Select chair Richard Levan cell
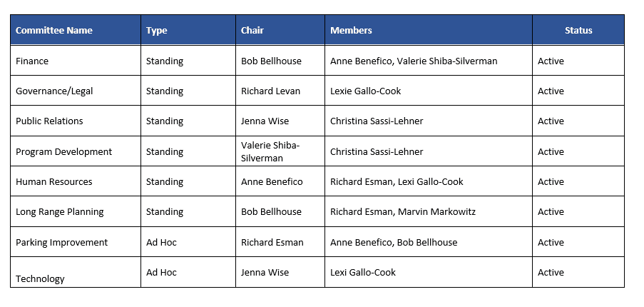This screenshot has height=307, width=644. click(270, 91)
